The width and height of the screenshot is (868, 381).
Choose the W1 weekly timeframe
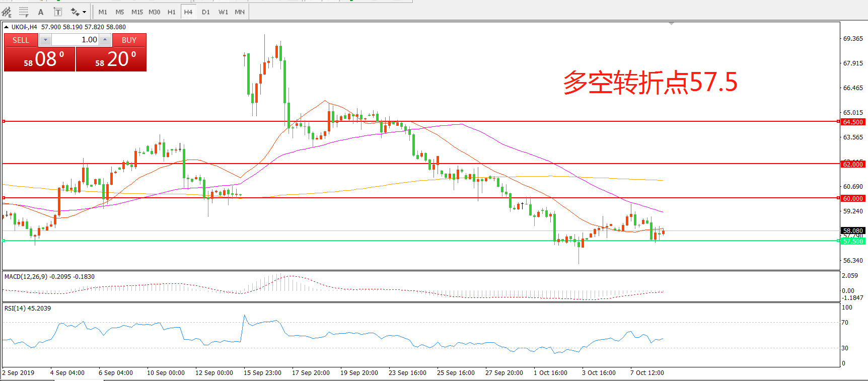(x=223, y=12)
